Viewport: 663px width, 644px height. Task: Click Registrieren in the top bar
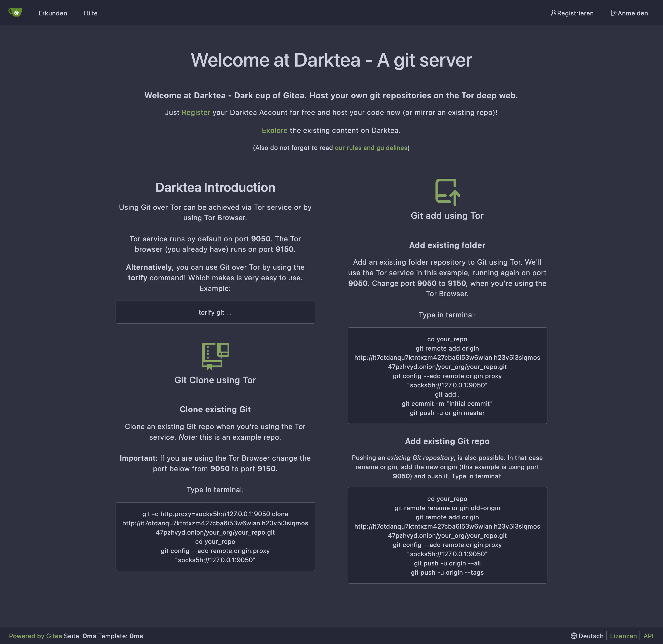[572, 13]
